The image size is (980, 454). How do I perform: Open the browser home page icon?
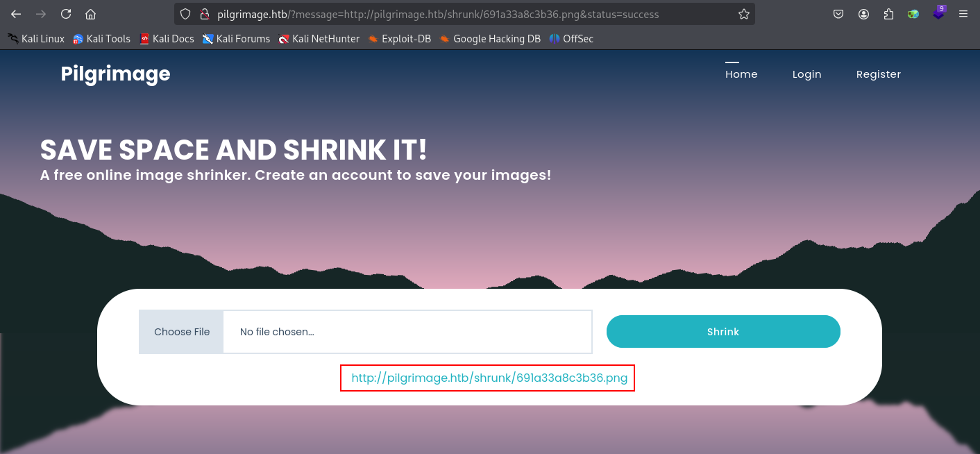point(90,14)
